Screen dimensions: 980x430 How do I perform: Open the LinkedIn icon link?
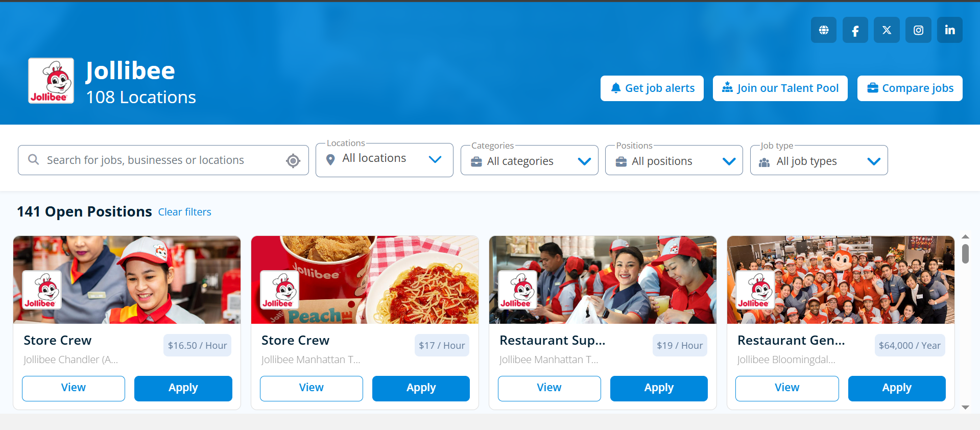(x=950, y=30)
